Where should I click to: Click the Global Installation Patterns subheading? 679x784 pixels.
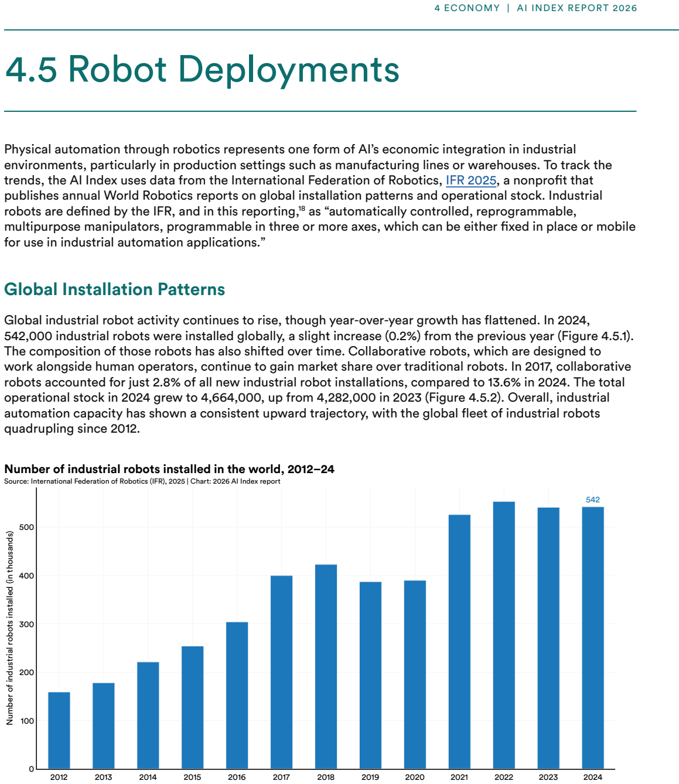coord(115,289)
